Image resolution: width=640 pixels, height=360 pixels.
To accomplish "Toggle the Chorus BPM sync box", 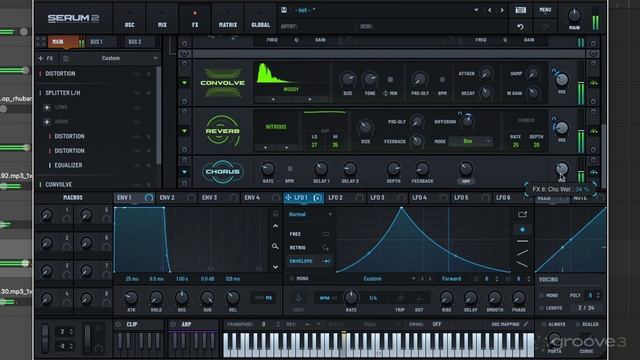I will (290, 169).
